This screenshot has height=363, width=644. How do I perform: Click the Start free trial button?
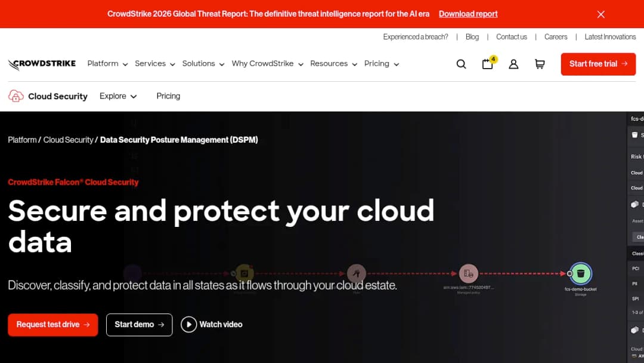pos(598,64)
